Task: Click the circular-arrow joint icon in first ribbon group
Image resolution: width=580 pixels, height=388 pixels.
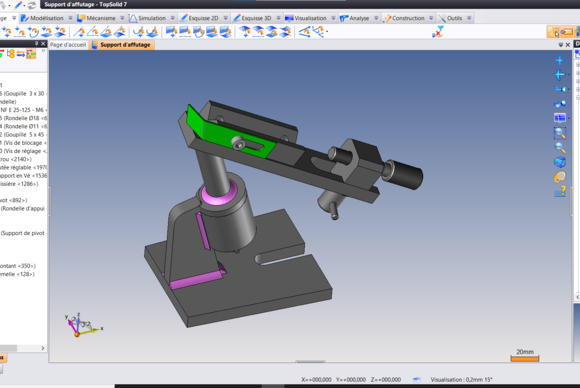Action: point(33,32)
